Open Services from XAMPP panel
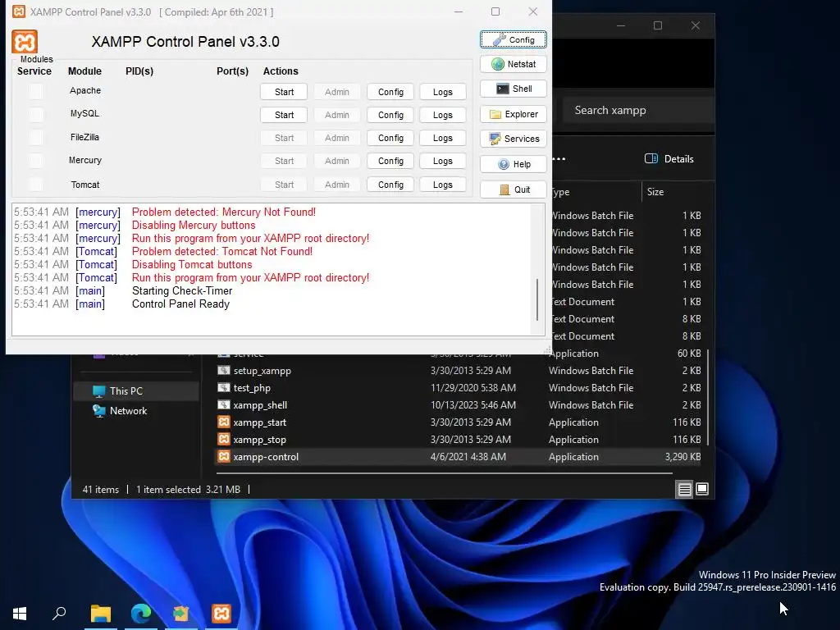This screenshot has width=840, height=630. (513, 139)
